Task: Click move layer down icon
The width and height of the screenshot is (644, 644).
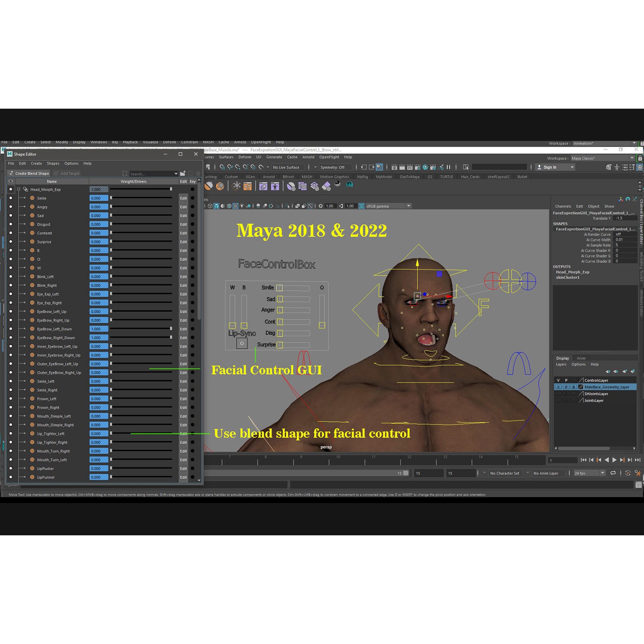Action: 616,371
